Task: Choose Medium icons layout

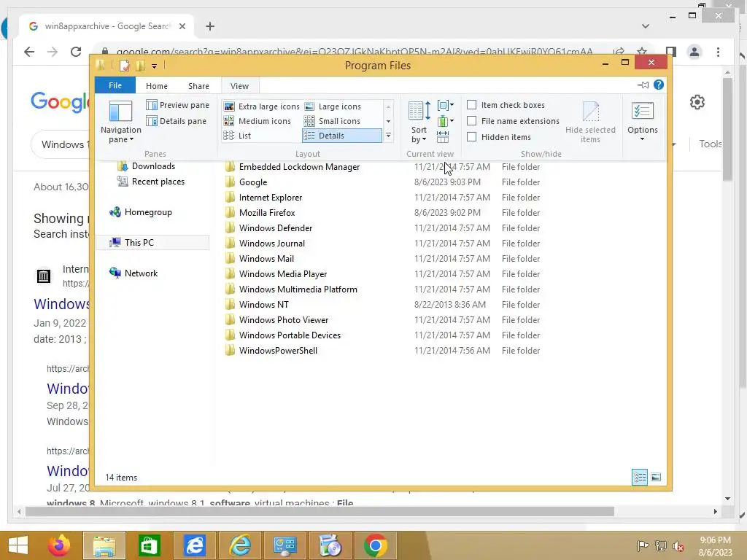Action: pyautogui.click(x=258, y=121)
